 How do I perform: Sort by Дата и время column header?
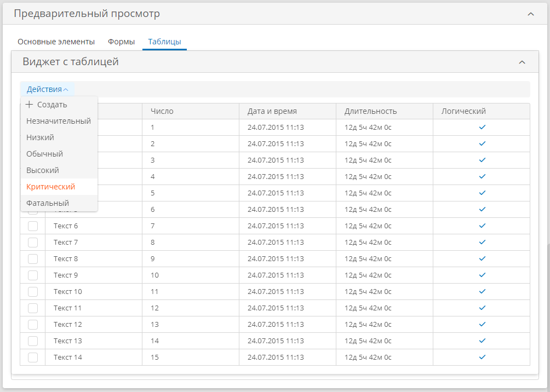coord(287,111)
